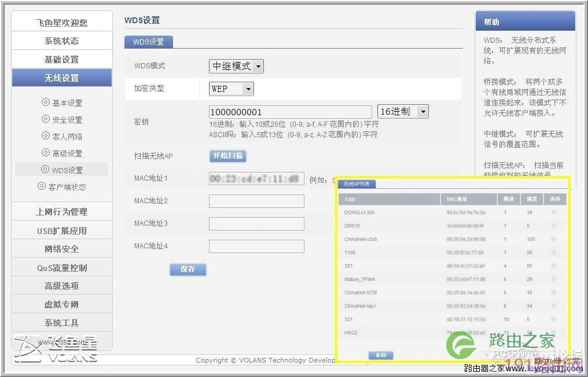
Task: Click the 返回 button in the AP list
Action: point(381,355)
